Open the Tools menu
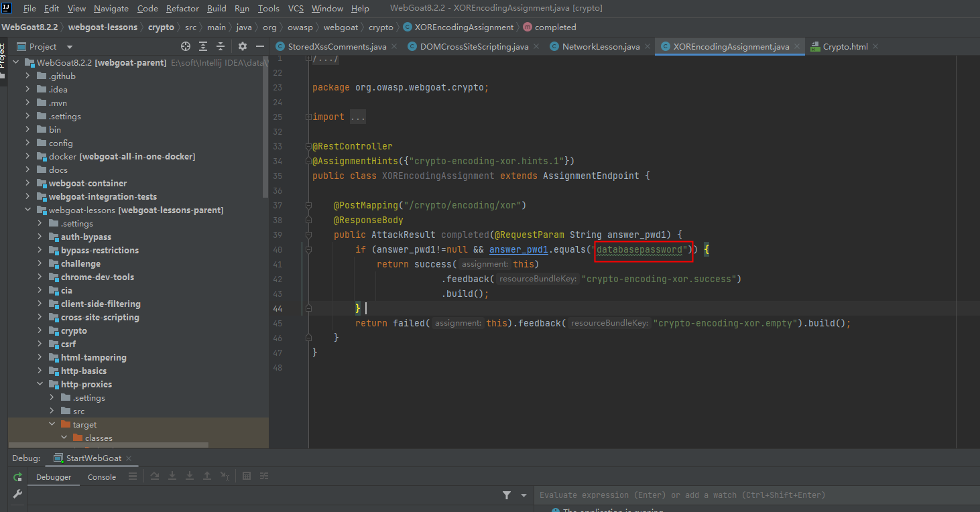980x512 pixels. click(269, 8)
